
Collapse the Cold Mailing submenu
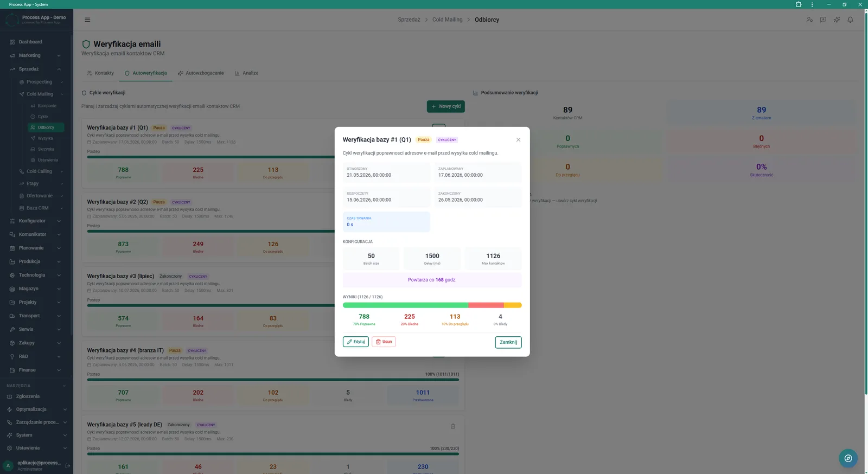click(x=41, y=94)
